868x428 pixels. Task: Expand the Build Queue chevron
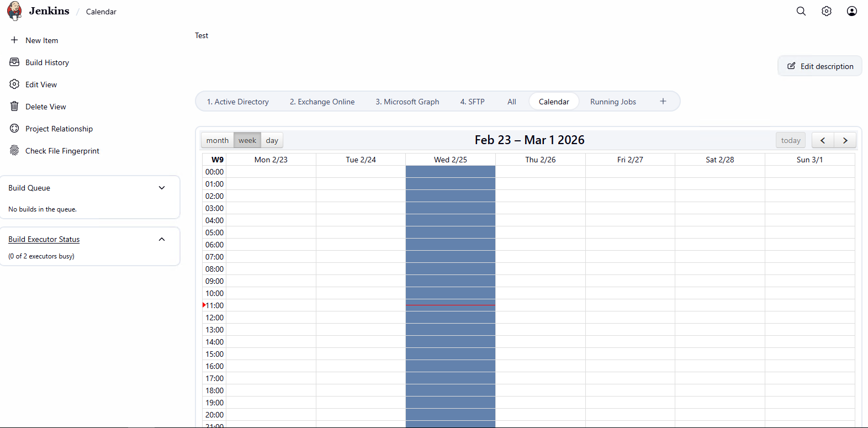[162, 188]
